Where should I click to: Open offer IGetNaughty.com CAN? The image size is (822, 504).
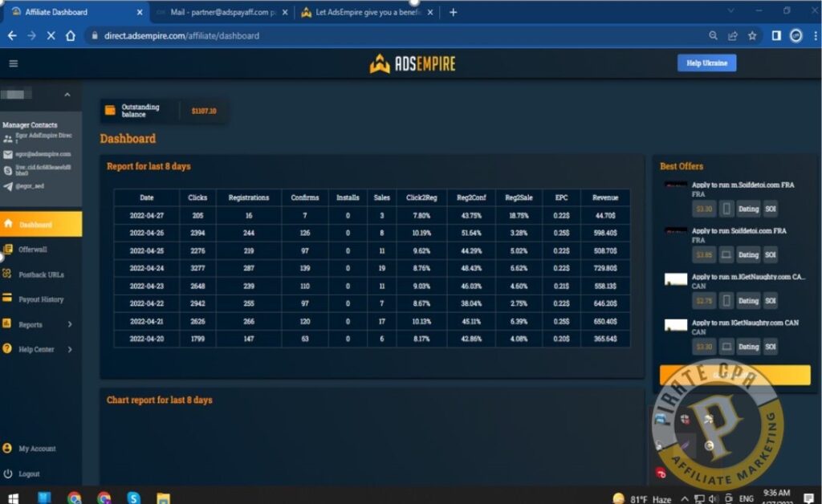point(745,323)
